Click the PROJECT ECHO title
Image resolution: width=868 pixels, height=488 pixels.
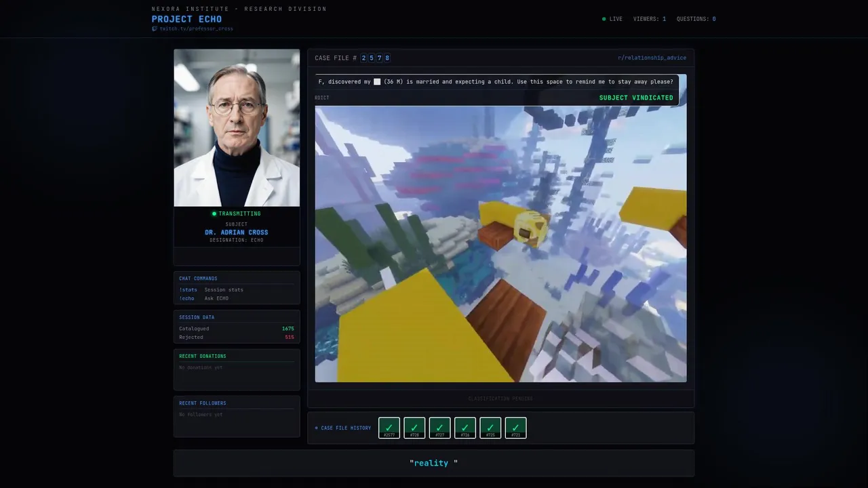(186, 19)
